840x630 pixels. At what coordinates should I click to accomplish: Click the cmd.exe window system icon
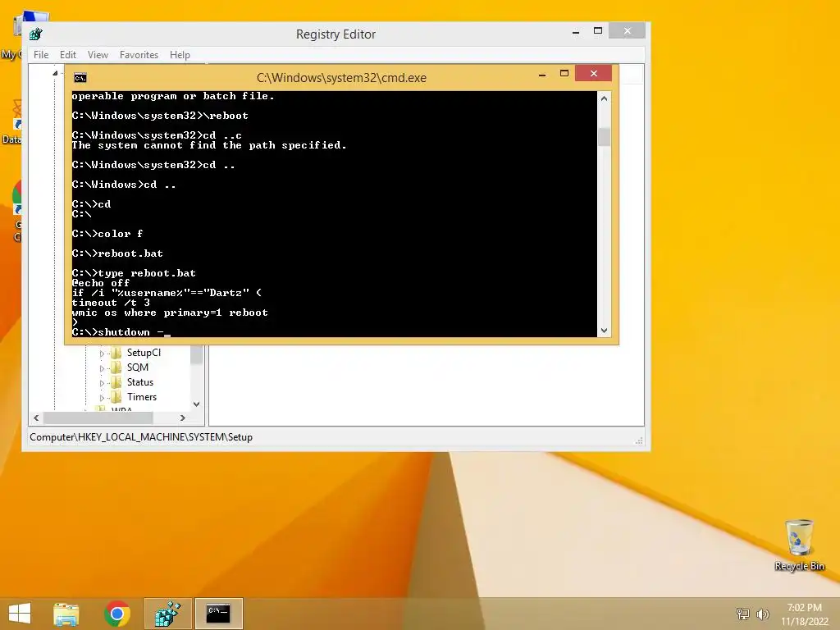(x=80, y=78)
